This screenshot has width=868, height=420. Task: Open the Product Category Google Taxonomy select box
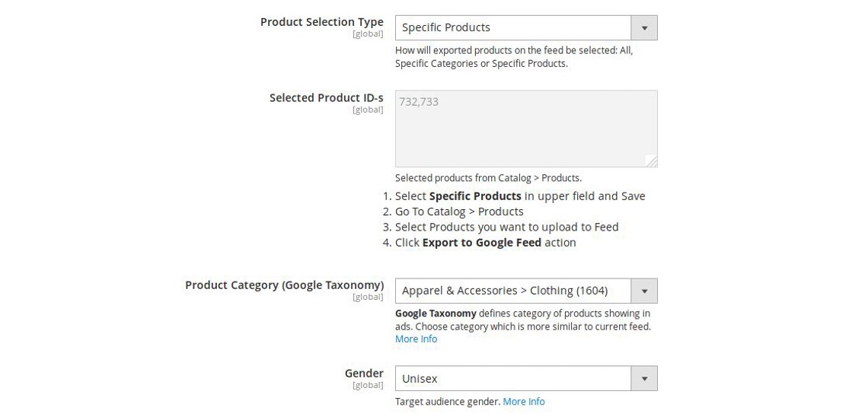513,291
